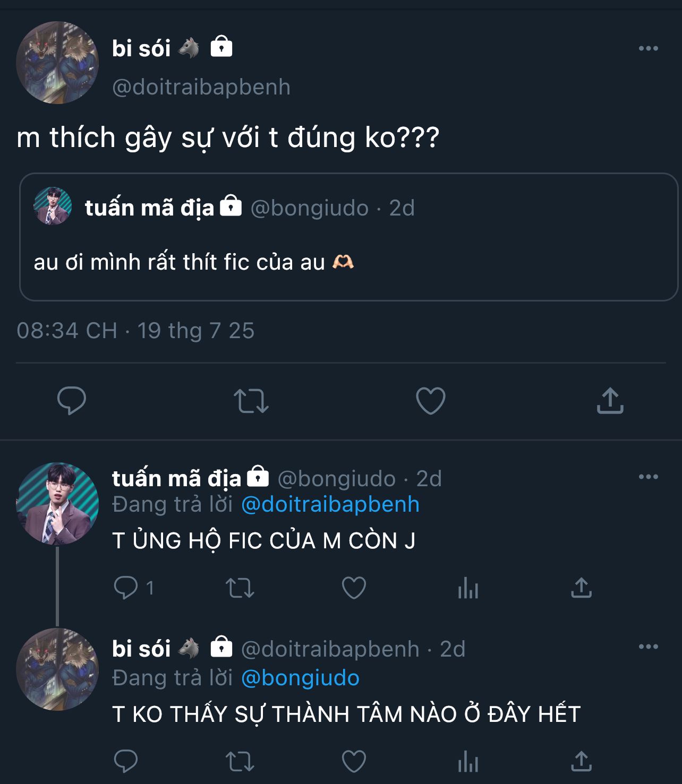Viewport: 682px width, 784px height.
Task: Retweet the "T ỦNG HỘ FIC" reply
Action: click(240, 588)
